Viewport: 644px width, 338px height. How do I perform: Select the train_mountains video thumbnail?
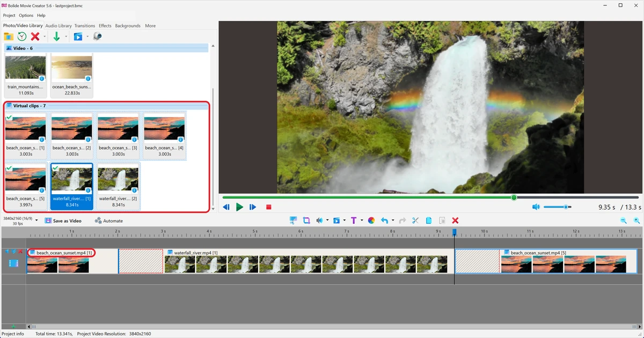coord(26,74)
